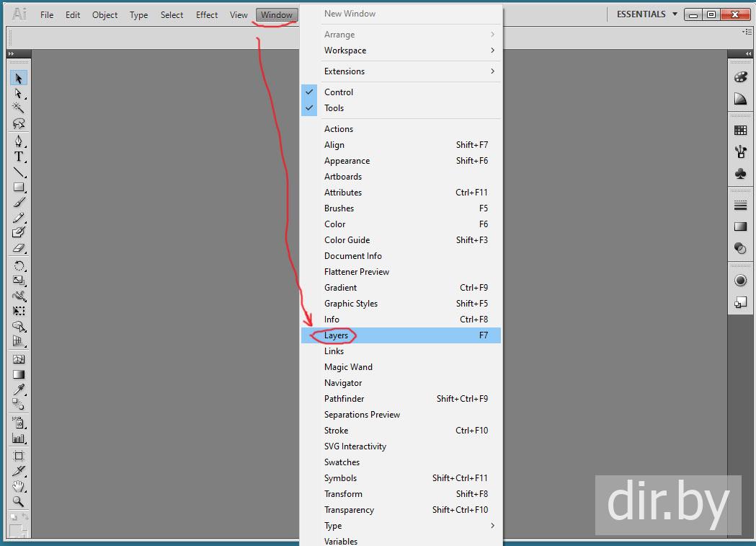Select the Pen tool

pos(19,141)
